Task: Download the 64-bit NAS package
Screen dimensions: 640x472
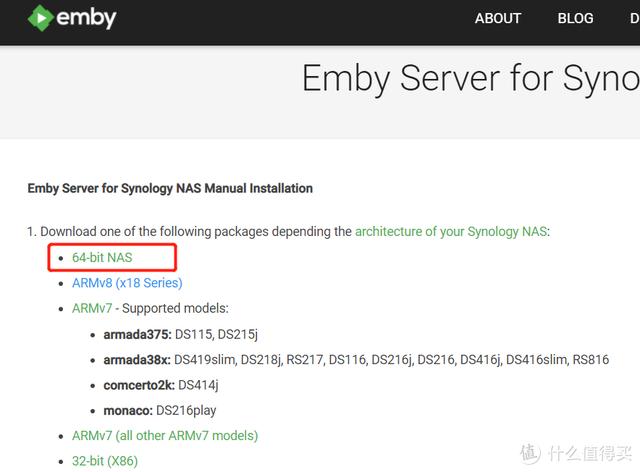Action: click(x=102, y=258)
